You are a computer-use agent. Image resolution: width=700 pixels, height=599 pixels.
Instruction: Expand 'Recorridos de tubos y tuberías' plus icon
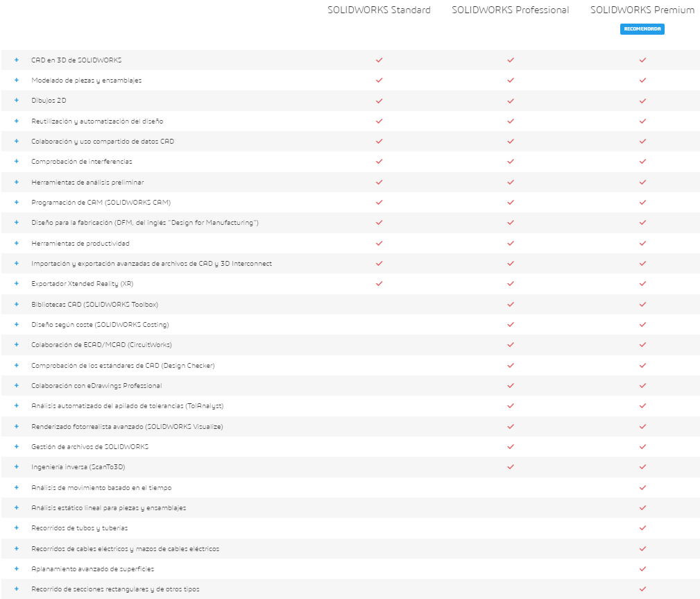[x=17, y=528]
